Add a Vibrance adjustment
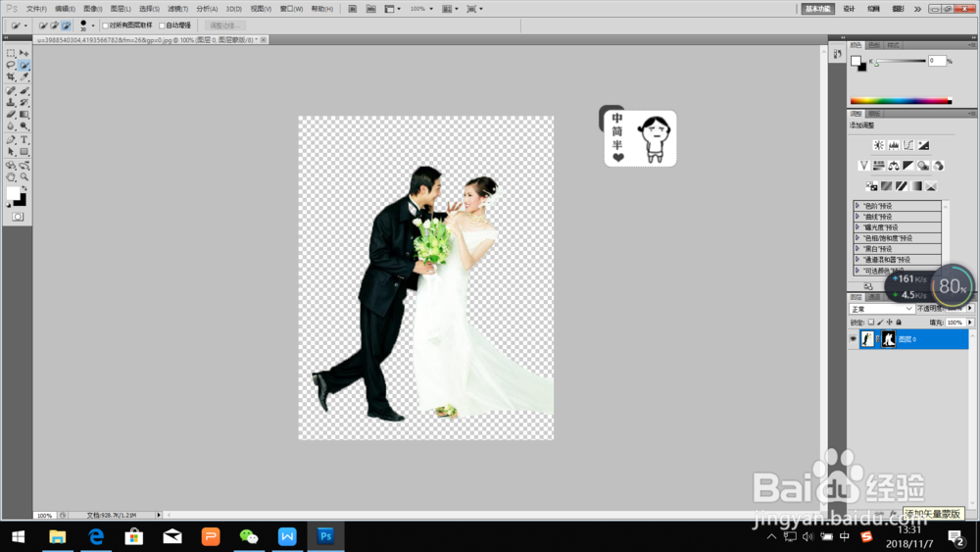Image resolution: width=980 pixels, height=552 pixels. click(863, 166)
